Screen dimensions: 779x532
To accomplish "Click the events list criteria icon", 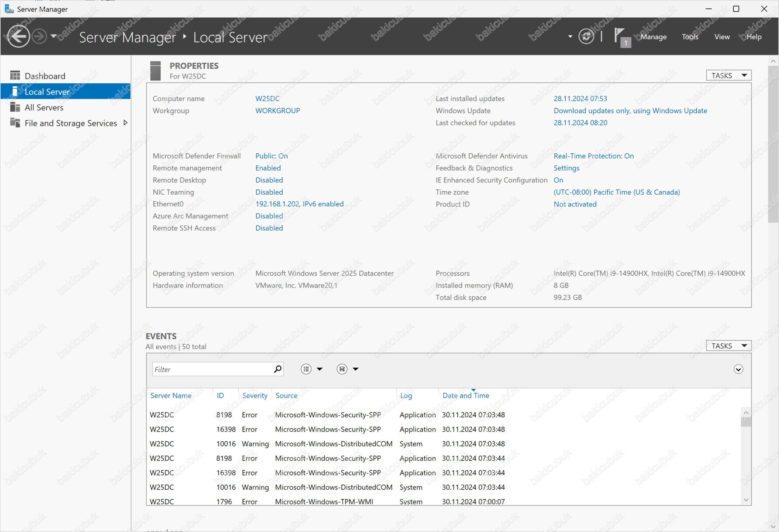I will (306, 369).
